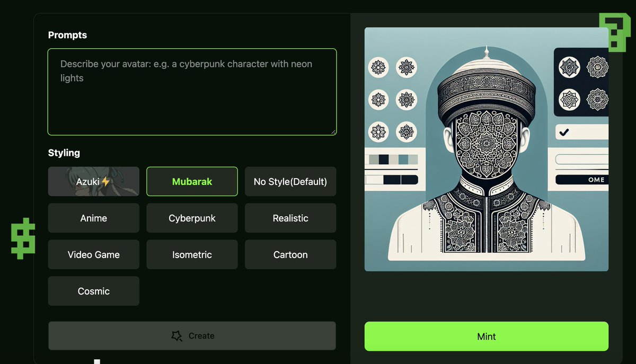Click the Styling heading label
The image size is (636, 364).
(64, 153)
